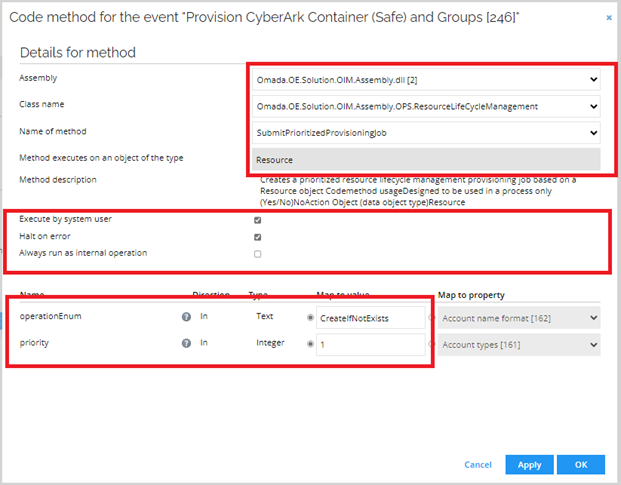Image resolution: width=621 pixels, height=485 pixels.
Task: Click the operationEnum parameter name
Action: (51, 316)
